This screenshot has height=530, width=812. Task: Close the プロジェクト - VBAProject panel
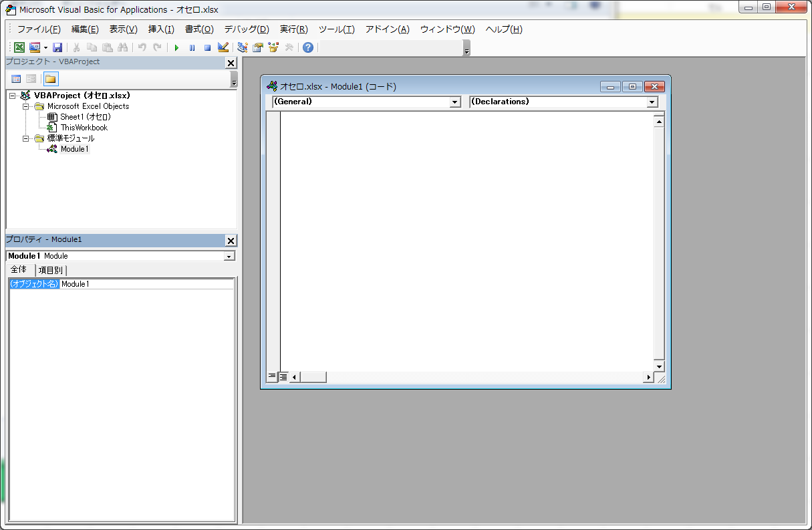click(x=231, y=63)
